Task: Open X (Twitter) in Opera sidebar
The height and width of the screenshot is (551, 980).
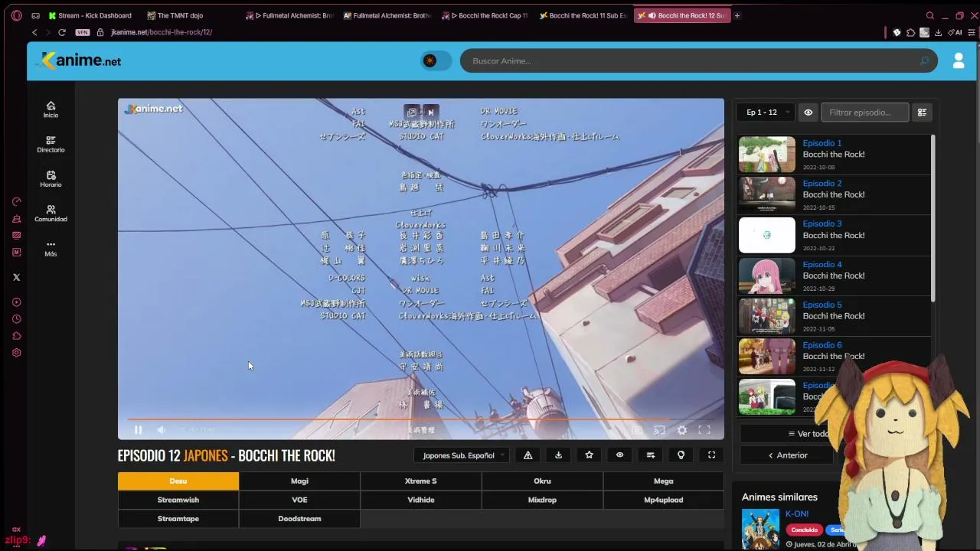Action: click(16, 277)
